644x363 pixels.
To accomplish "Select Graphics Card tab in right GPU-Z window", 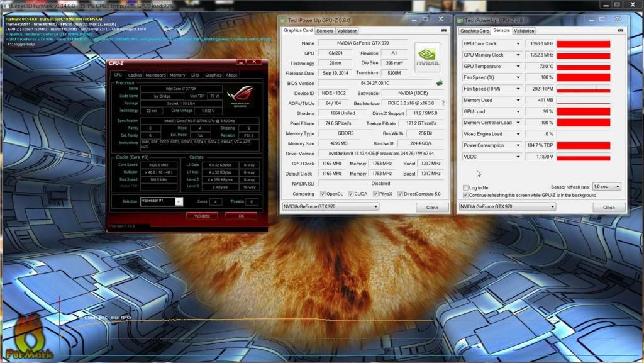I will [475, 31].
